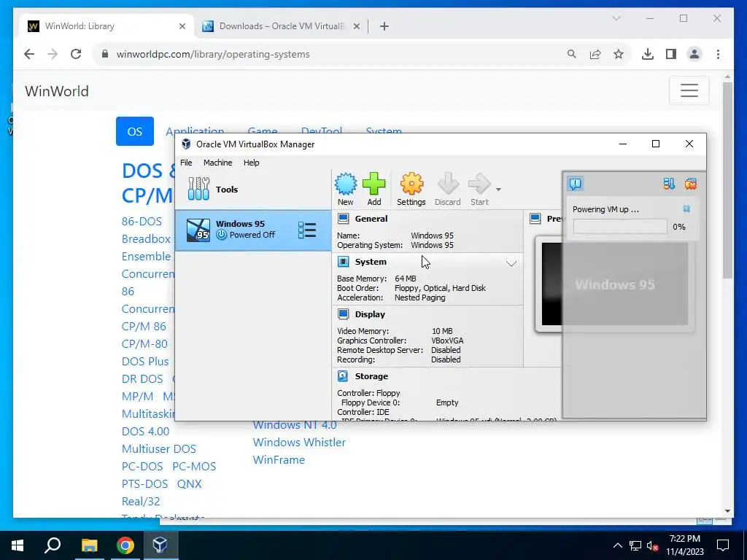
Task: Click the Display section icon
Action: (x=343, y=314)
